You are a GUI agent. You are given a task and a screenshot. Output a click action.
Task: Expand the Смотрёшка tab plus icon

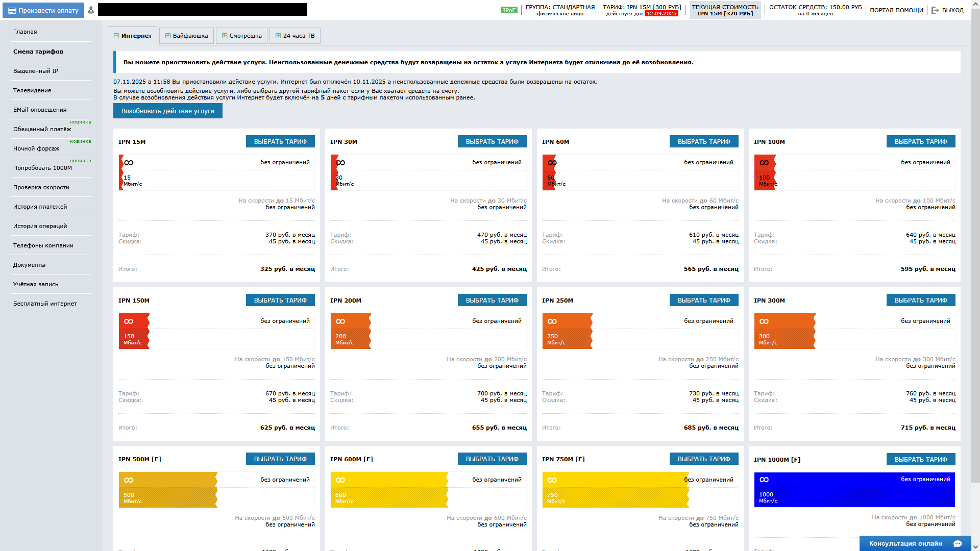click(225, 36)
